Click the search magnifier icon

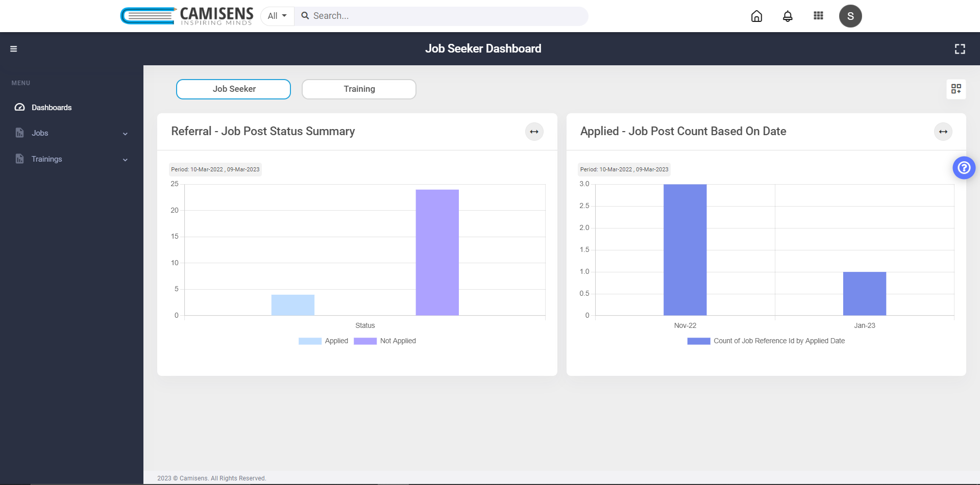(305, 16)
